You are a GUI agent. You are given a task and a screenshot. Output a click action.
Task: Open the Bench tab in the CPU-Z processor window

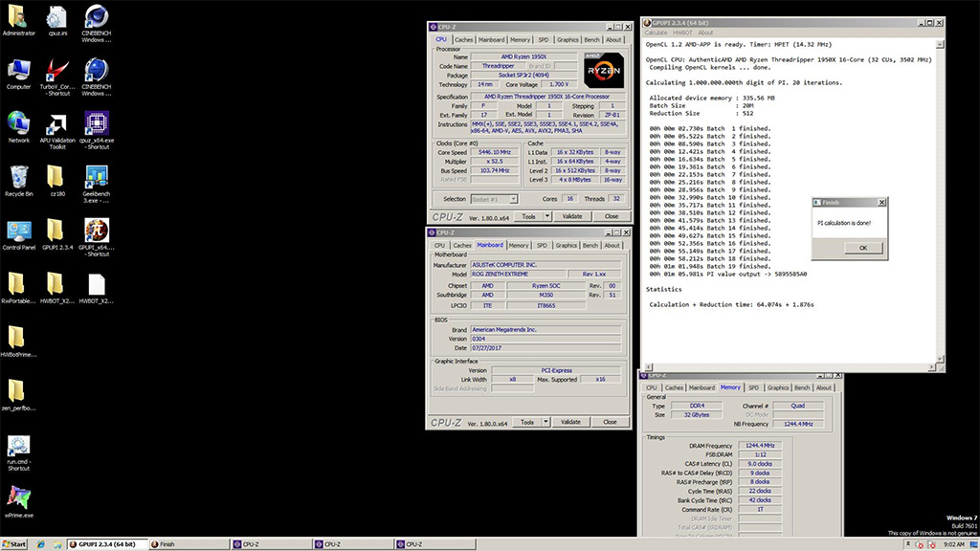point(591,40)
